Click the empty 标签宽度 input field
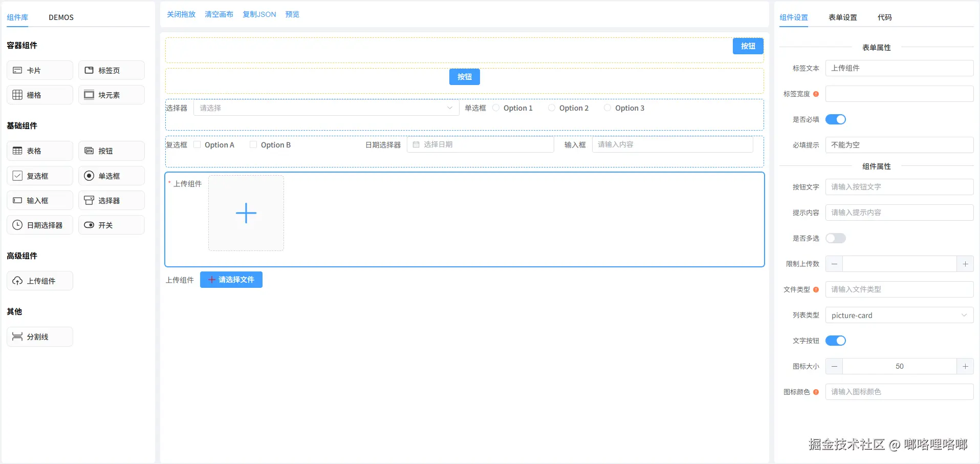980x464 pixels. (900, 94)
